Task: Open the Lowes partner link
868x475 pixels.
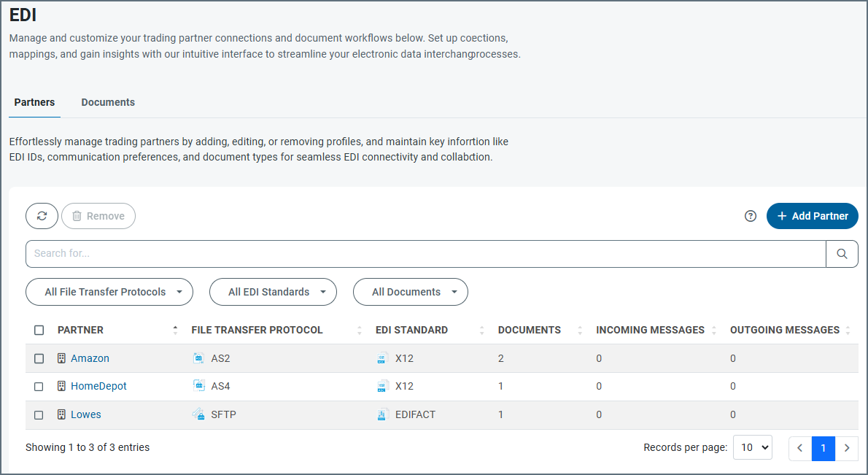Action: pyautogui.click(x=86, y=414)
